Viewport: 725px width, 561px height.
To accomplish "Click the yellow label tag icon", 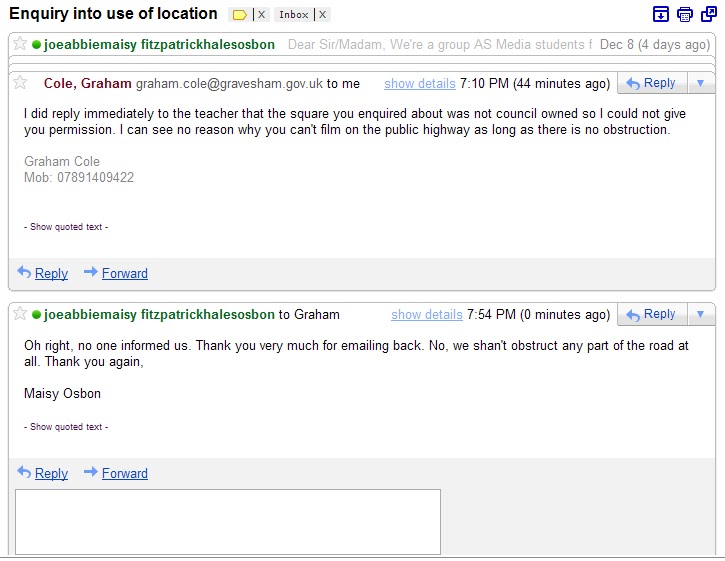I will tap(240, 15).
